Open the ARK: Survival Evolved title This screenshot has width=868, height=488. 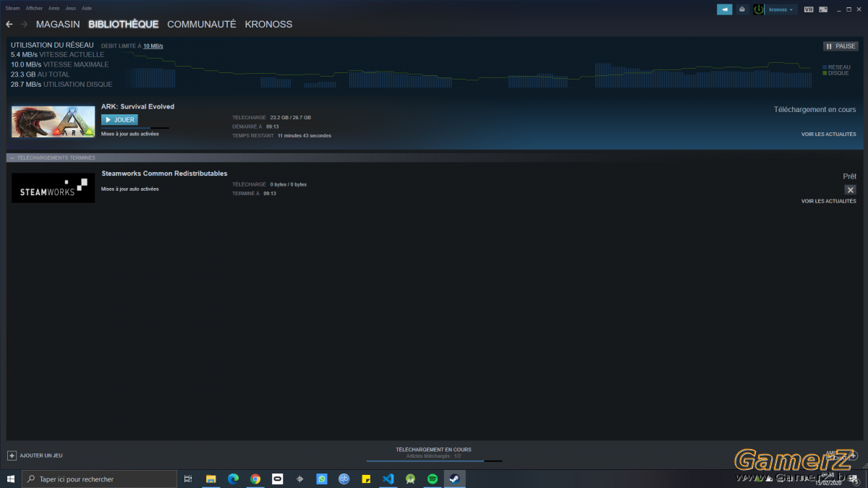[x=137, y=106]
